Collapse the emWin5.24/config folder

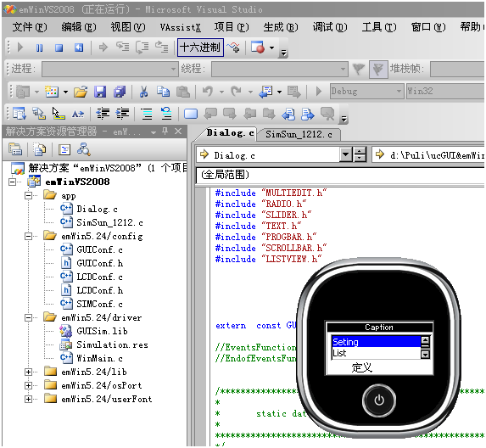[28, 236]
